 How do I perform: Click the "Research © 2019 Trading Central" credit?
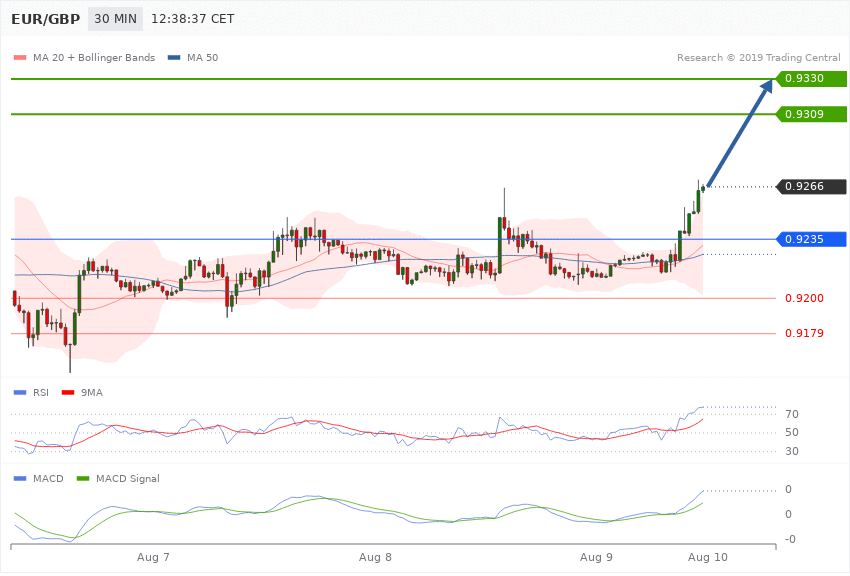coord(758,57)
